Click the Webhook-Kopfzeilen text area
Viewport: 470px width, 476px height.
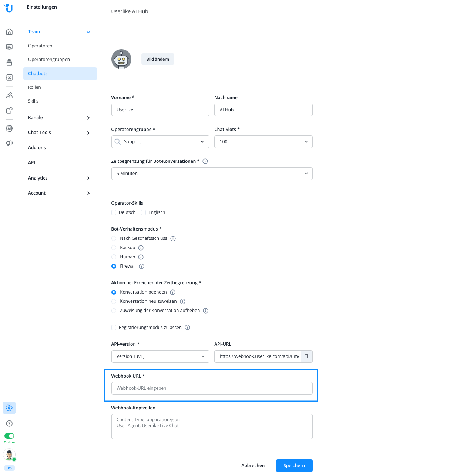pos(212,426)
